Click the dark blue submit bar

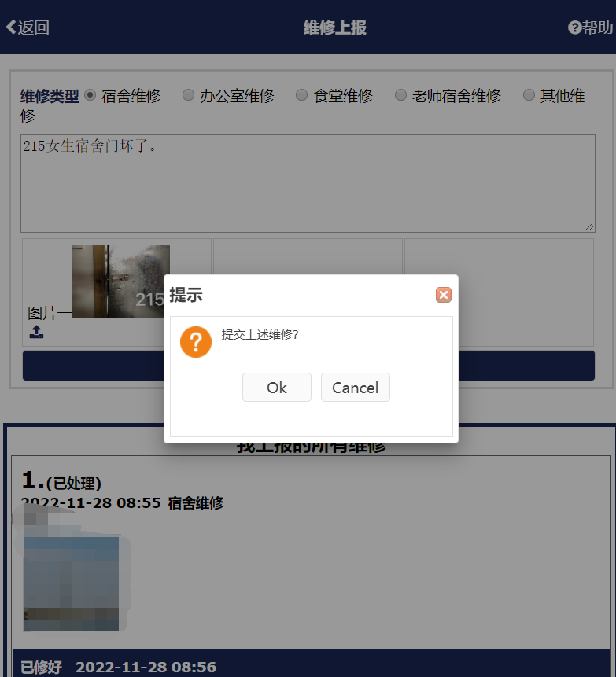[309, 366]
